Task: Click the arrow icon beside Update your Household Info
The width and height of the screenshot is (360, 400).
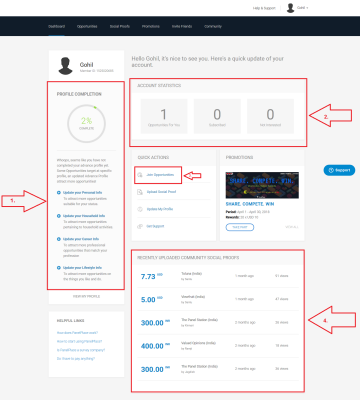Action: [59, 216]
